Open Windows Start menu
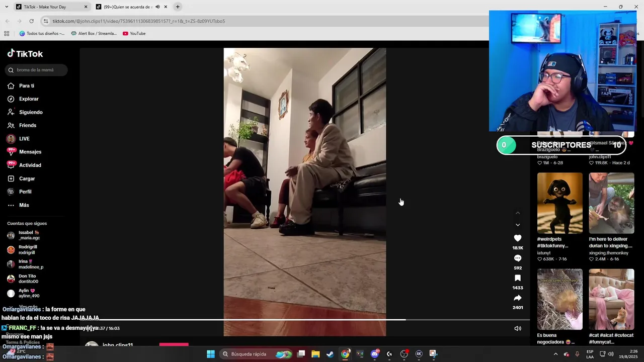Screen dimensions: 644x362 pos(211,354)
